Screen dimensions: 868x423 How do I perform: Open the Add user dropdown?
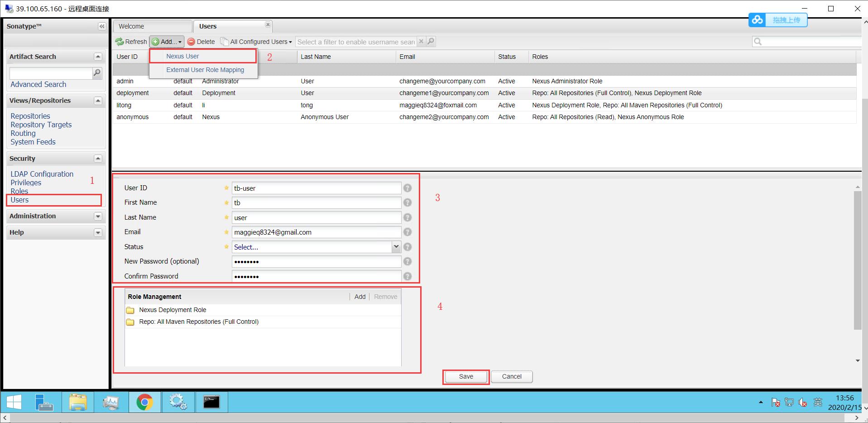pyautogui.click(x=167, y=42)
